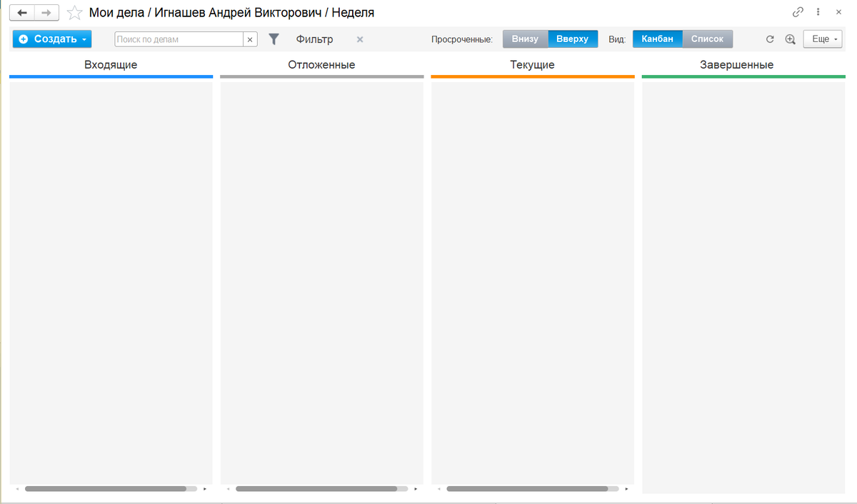This screenshot has width=857, height=504.
Task: Click the Создать button
Action: [x=52, y=39]
